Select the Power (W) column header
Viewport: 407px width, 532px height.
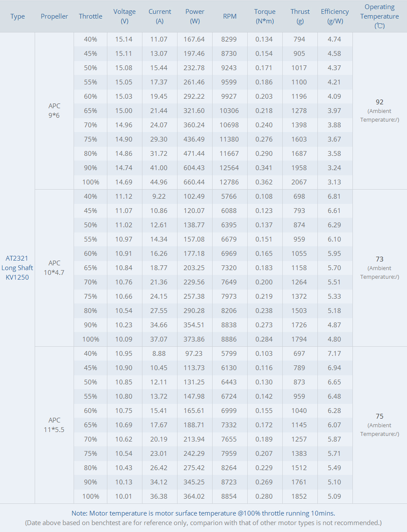click(195, 16)
